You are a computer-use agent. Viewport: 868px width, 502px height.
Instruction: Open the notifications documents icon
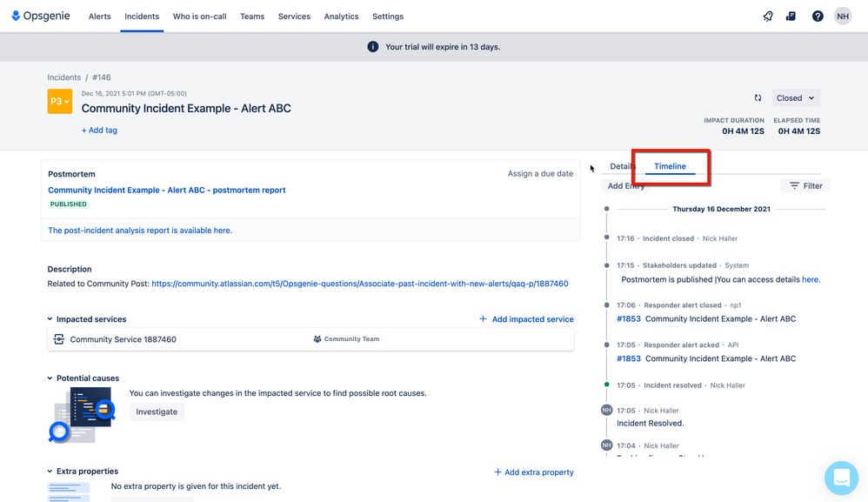[x=791, y=16]
